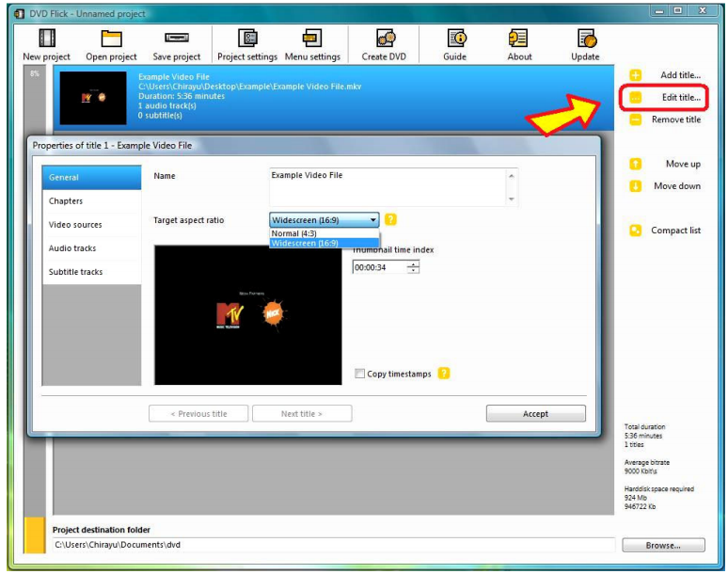
Task: Click the Project destination folder path field
Action: click(334, 545)
